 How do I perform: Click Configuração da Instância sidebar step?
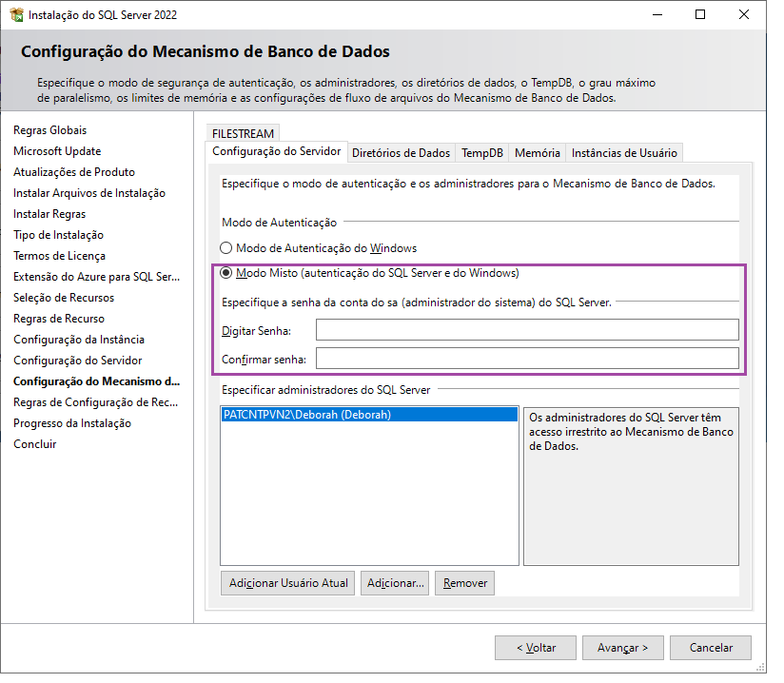(x=79, y=340)
